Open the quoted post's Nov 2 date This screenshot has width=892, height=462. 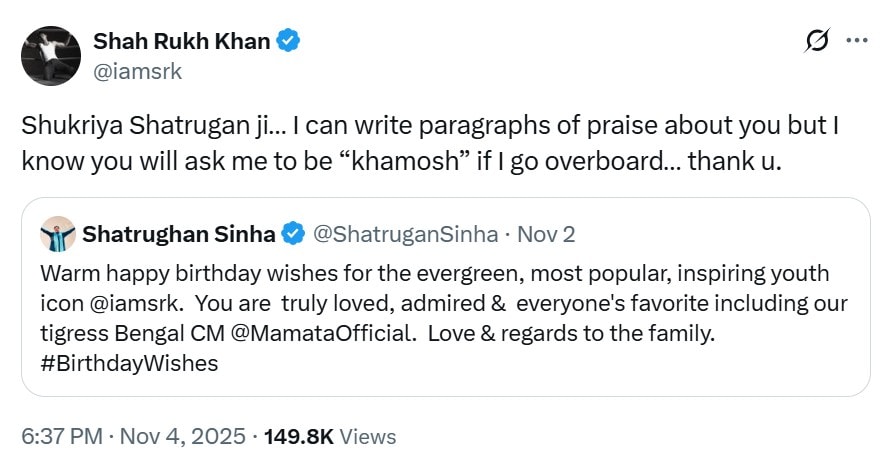coord(548,234)
